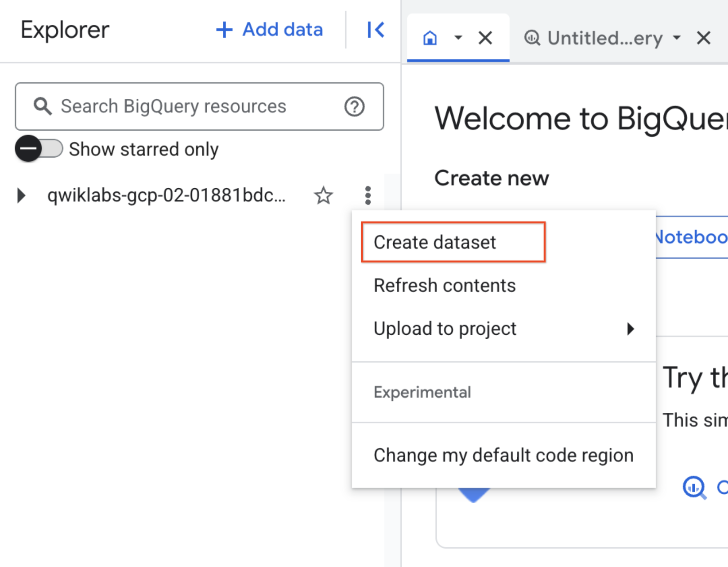Image resolution: width=728 pixels, height=567 pixels.
Task: Open the Untitled query tab dropdown
Action: 677,38
